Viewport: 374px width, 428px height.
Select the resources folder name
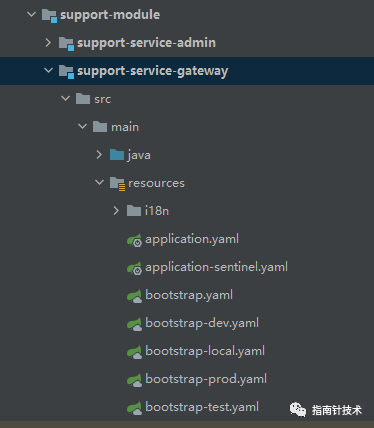click(x=156, y=183)
